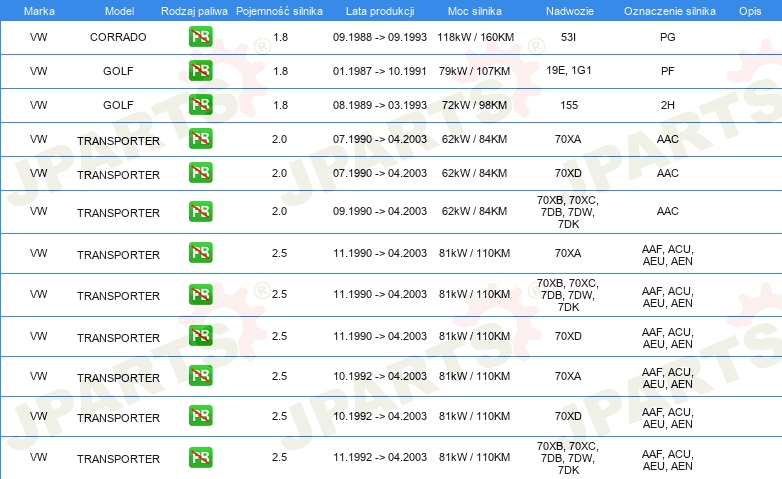Click the body code 19E, 1G1
The image size is (782, 479).
pos(569,70)
